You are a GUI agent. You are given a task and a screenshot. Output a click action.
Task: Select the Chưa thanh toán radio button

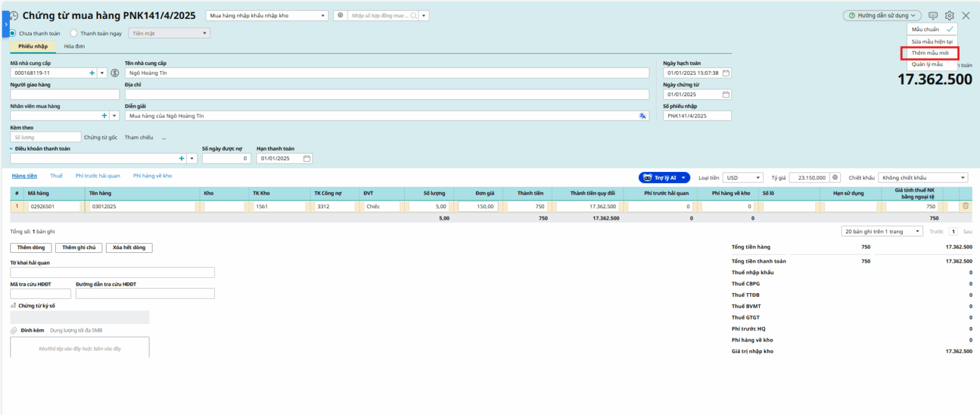coord(13,33)
